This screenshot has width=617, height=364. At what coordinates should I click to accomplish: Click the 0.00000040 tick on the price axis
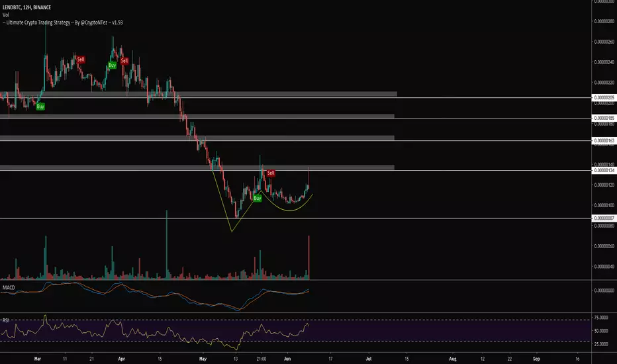[604, 267]
